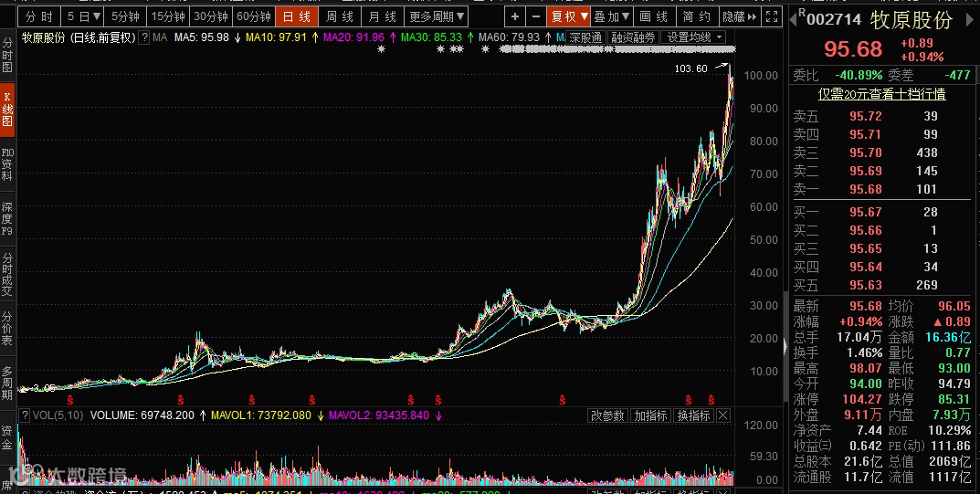
Task: Click the 买一 95.67 order row
Action: 881,213
